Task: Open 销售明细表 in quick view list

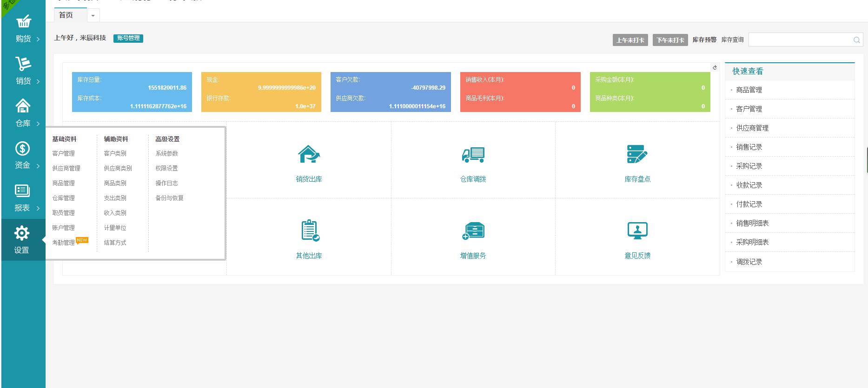Action: [x=752, y=223]
